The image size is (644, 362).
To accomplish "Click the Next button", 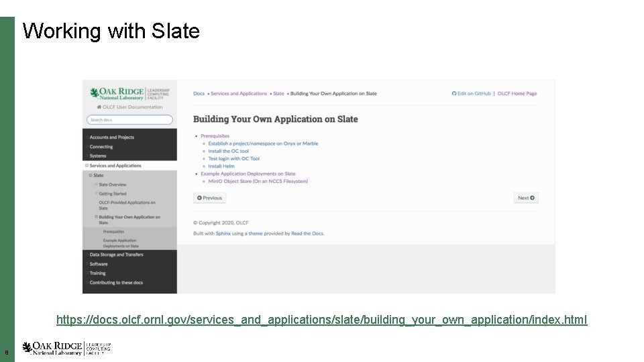I will tap(526, 198).
